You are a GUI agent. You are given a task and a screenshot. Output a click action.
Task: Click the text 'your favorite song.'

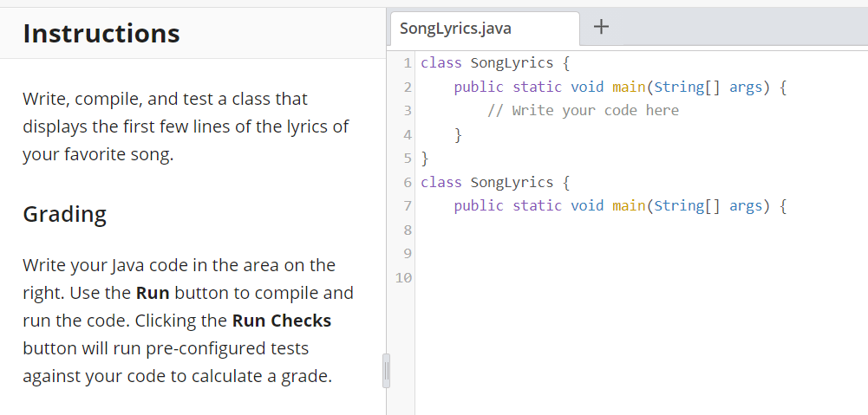tap(98, 154)
